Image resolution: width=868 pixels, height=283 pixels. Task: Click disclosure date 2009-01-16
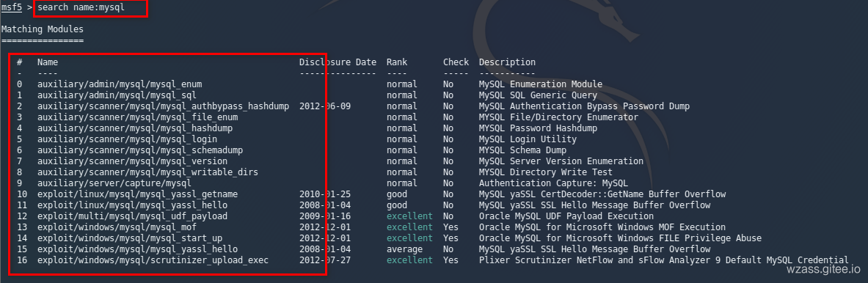click(325, 216)
